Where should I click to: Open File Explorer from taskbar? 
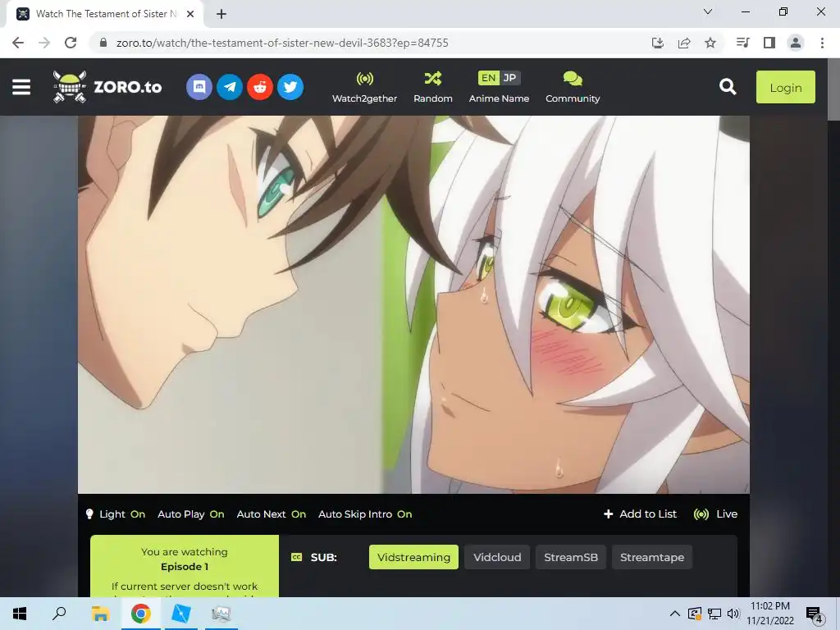100,614
